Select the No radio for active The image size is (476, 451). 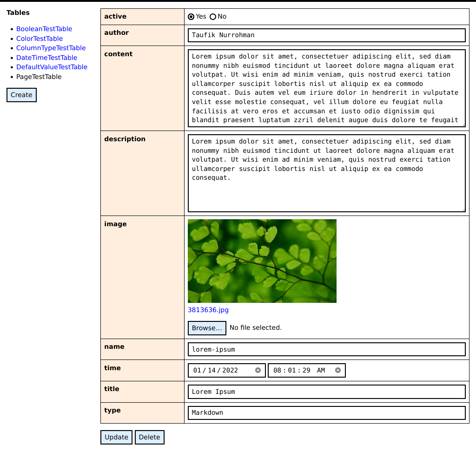point(212,16)
